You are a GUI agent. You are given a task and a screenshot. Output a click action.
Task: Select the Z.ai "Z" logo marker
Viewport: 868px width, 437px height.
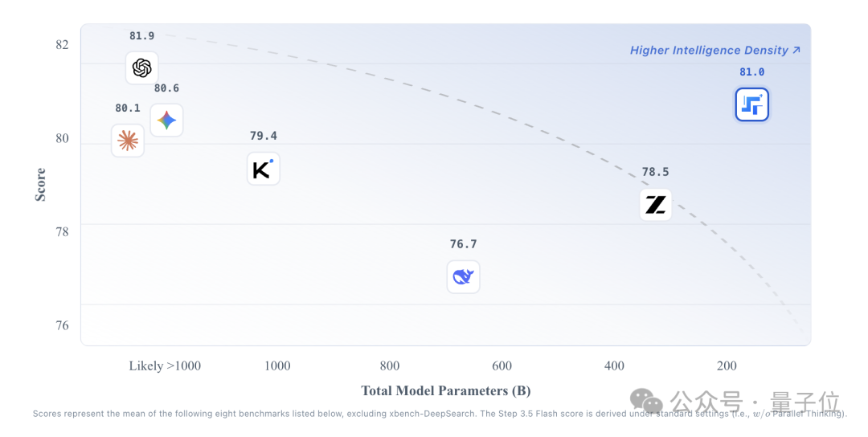[x=656, y=205]
